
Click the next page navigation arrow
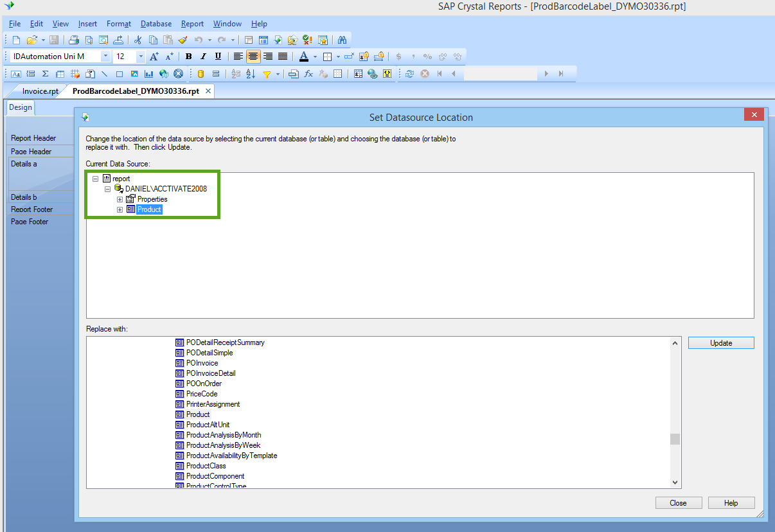click(547, 74)
